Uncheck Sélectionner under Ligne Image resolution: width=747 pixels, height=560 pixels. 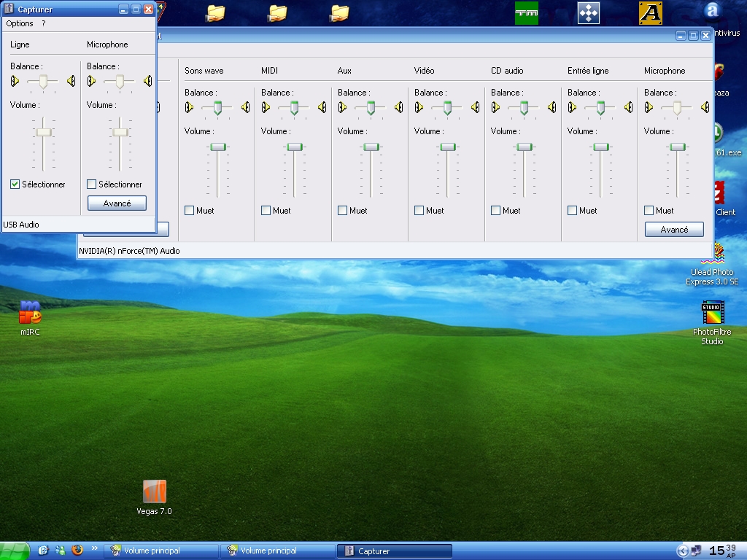click(x=15, y=184)
